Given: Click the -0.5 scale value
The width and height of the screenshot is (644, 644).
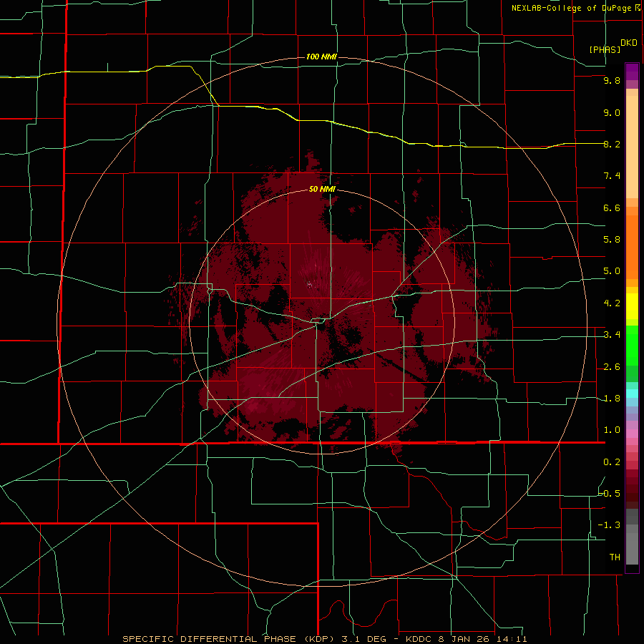Looking at the screenshot, I should pos(610,493).
